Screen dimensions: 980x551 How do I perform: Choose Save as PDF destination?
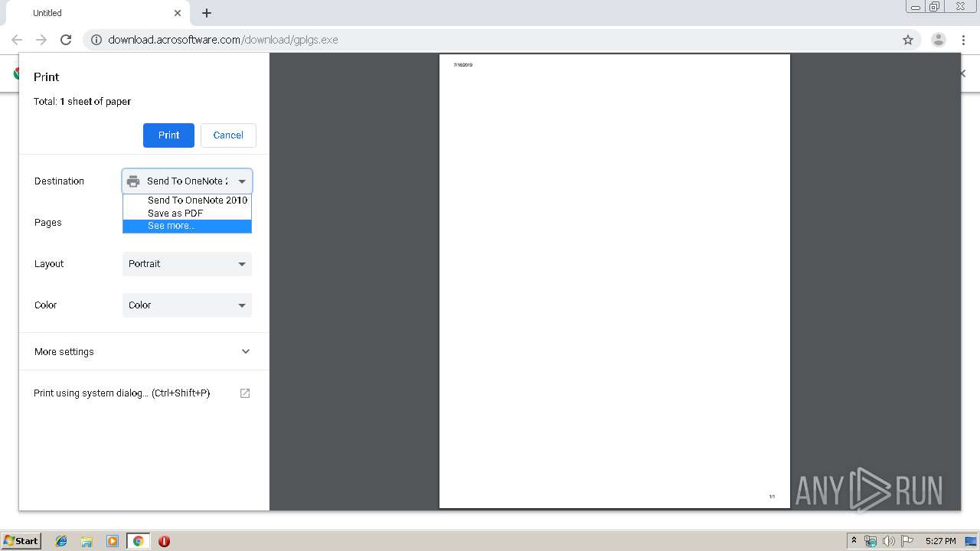[187, 214]
